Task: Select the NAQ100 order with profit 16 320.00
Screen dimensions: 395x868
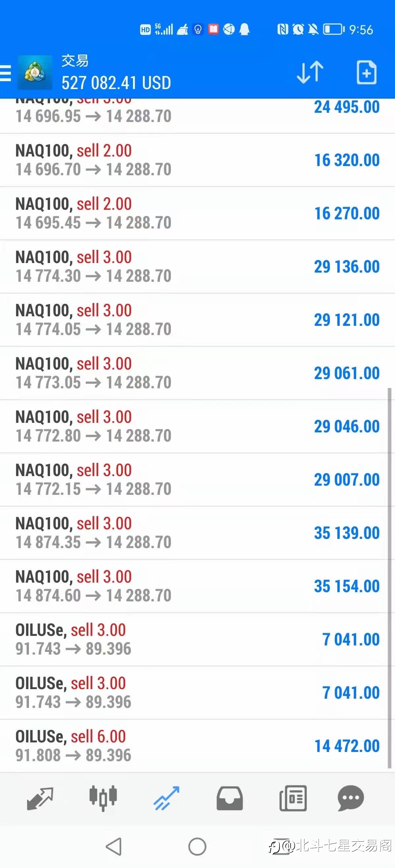Action: (197, 160)
